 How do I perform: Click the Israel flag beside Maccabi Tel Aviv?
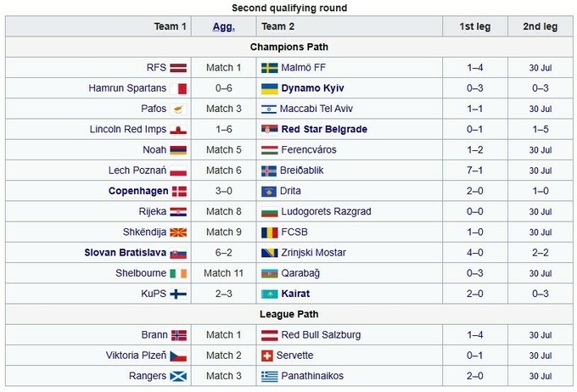coord(269,109)
